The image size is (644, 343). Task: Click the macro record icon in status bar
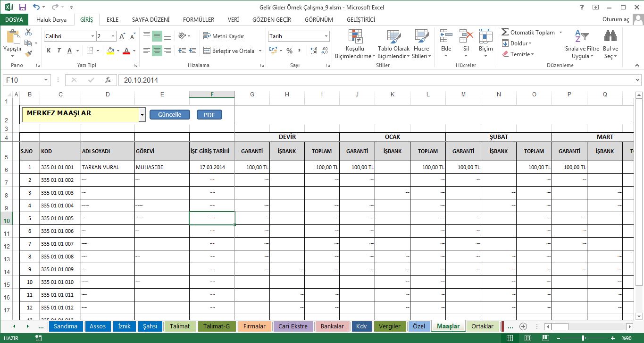point(38,338)
